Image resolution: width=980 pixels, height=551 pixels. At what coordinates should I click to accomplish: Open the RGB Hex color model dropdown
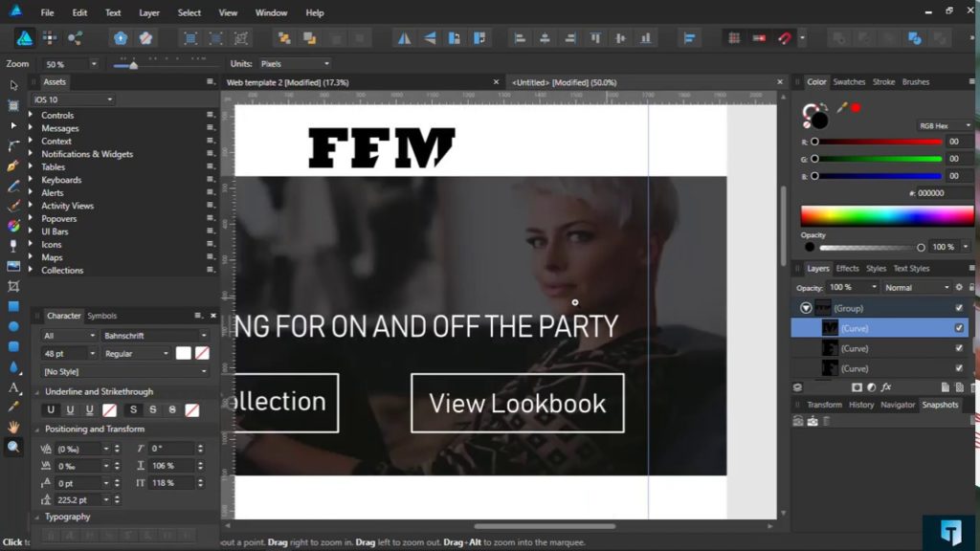tap(945, 125)
